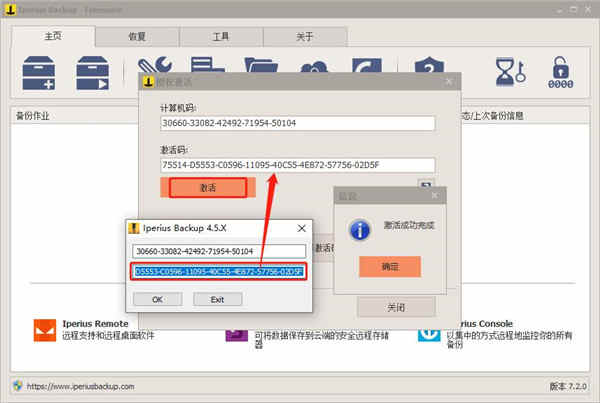Click the Iperius Remote title text
Image resolution: width=600 pixels, height=403 pixels.
click(95, 324)
